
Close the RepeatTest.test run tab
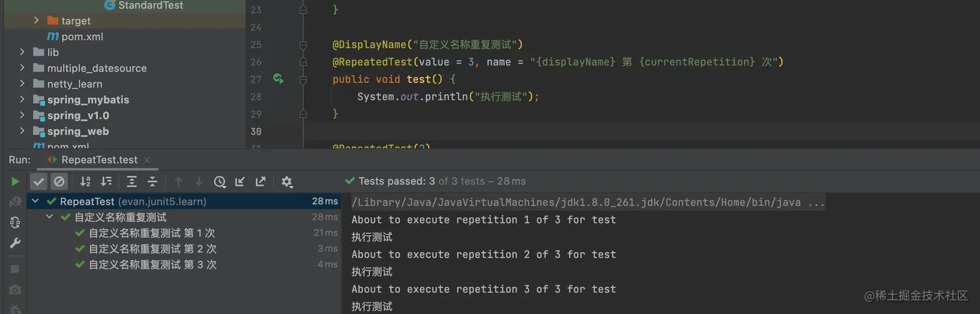tap(147, 160)
